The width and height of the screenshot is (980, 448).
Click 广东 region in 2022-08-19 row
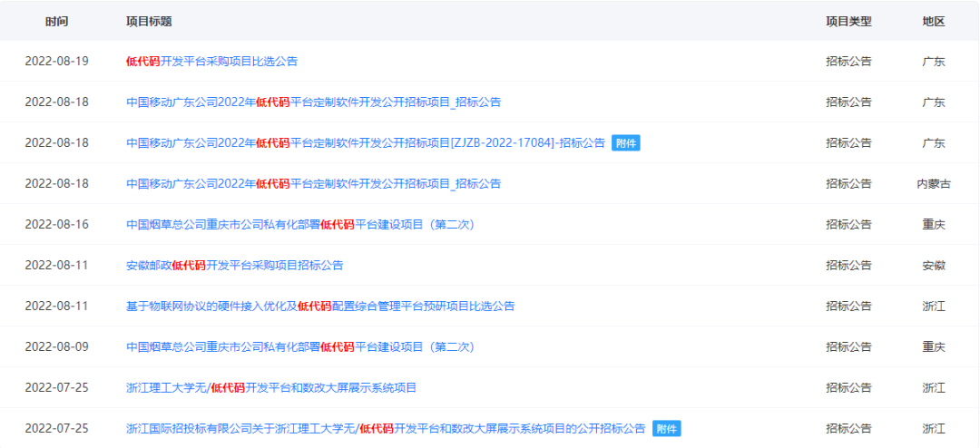click(933, 62)
